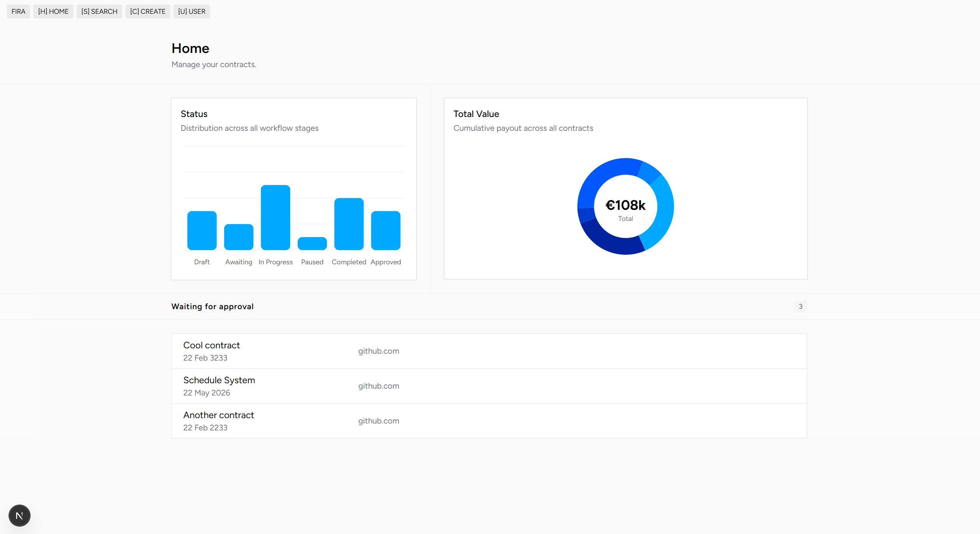This screenshot has width=980, height=534.
Task: Click the €108k total label
Action: pyautogui.click(x=625, y=205)
